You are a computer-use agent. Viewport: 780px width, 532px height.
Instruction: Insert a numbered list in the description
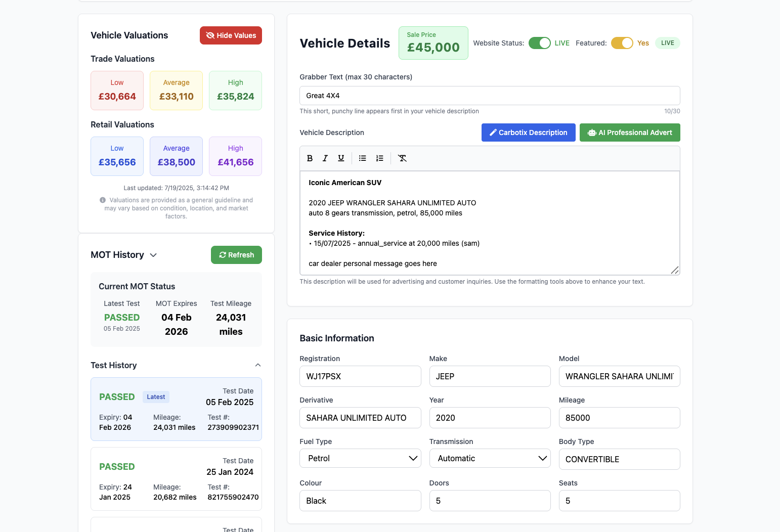coord(380,158)
